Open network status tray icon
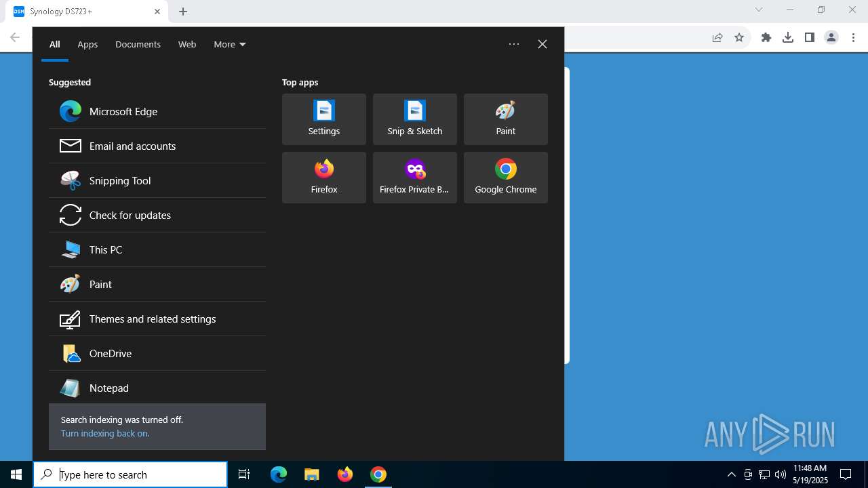The image size is (868, 488). pyautogui.click(x=764, y=474)
